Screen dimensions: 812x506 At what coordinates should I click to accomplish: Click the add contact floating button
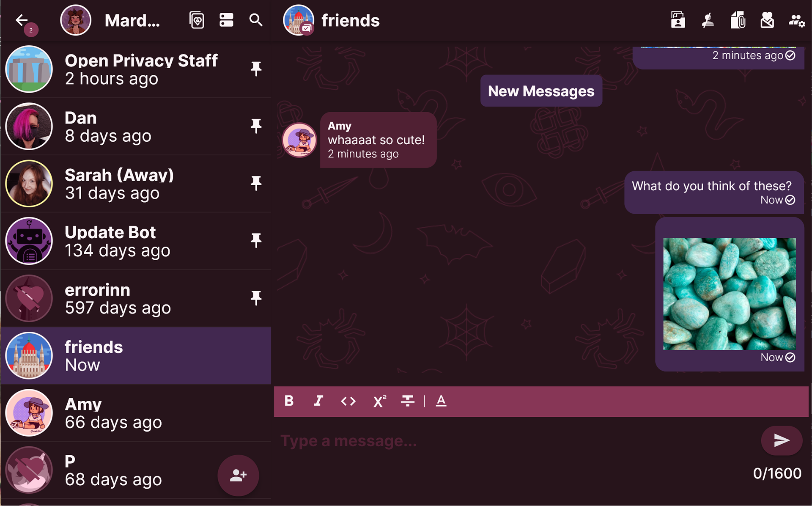click(x=238, y=476)
